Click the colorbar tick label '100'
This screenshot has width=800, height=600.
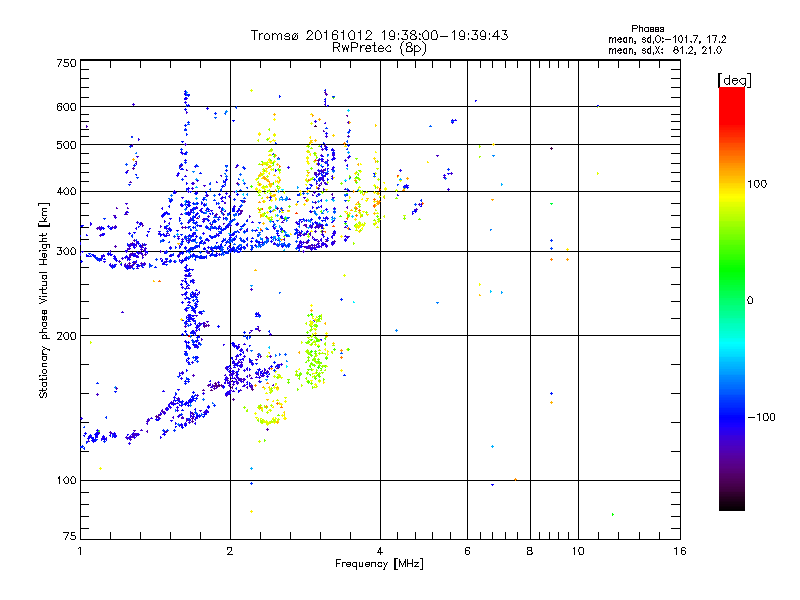[757, 184]
